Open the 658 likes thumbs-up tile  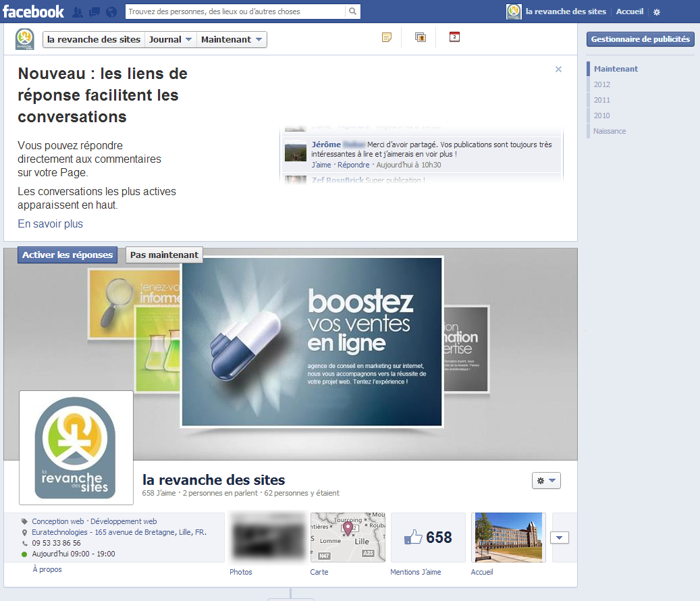(428, 537)
